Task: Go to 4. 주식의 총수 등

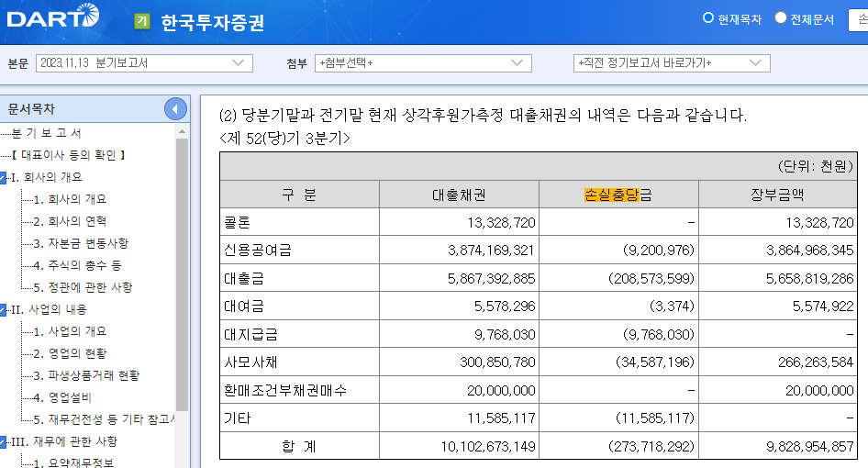Action: [77, 265]
